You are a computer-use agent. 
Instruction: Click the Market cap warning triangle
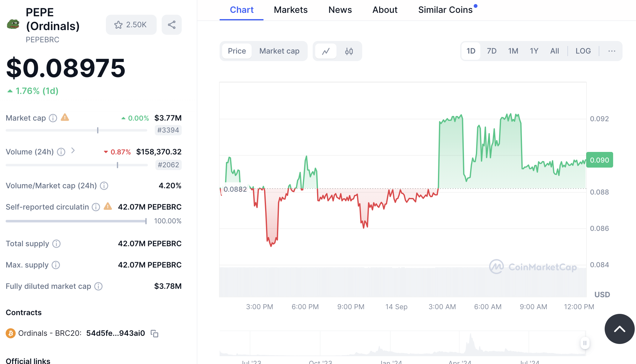65,117
